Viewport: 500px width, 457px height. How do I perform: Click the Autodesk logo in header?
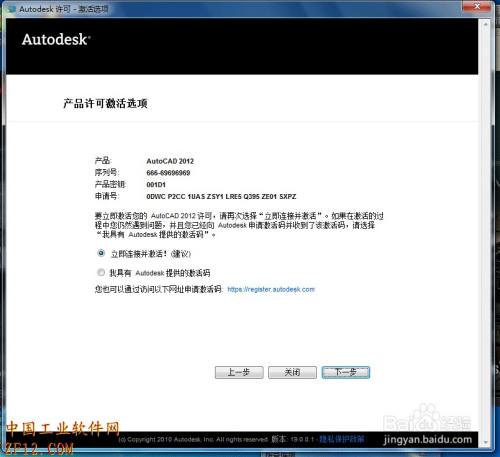pos(56,39)
